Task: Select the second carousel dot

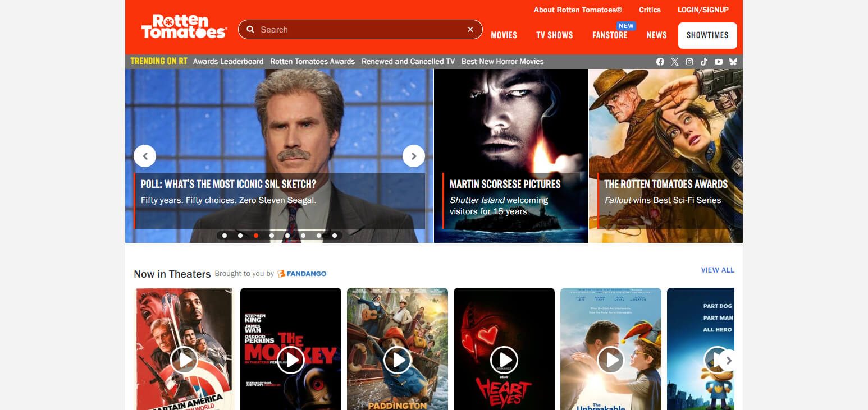Action: point(240,236)
